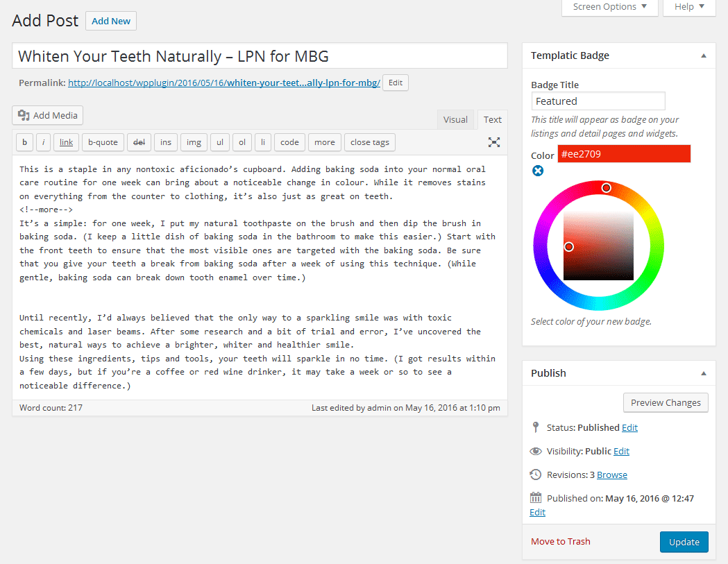This screenshot has width=728, height=564.
Task: Insert the more tag button
Action: click(x=325, y=142)
